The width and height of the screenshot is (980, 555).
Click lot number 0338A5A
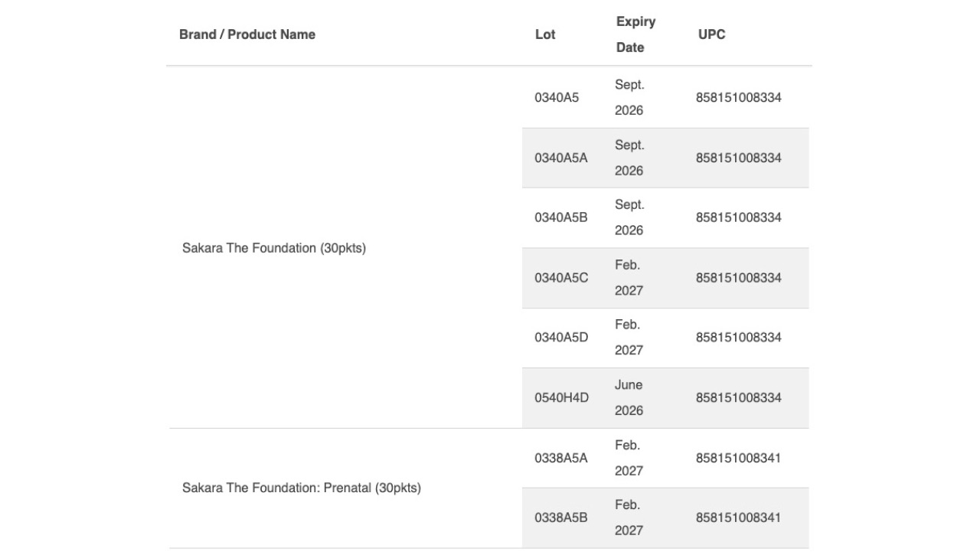tap(560, 458)
